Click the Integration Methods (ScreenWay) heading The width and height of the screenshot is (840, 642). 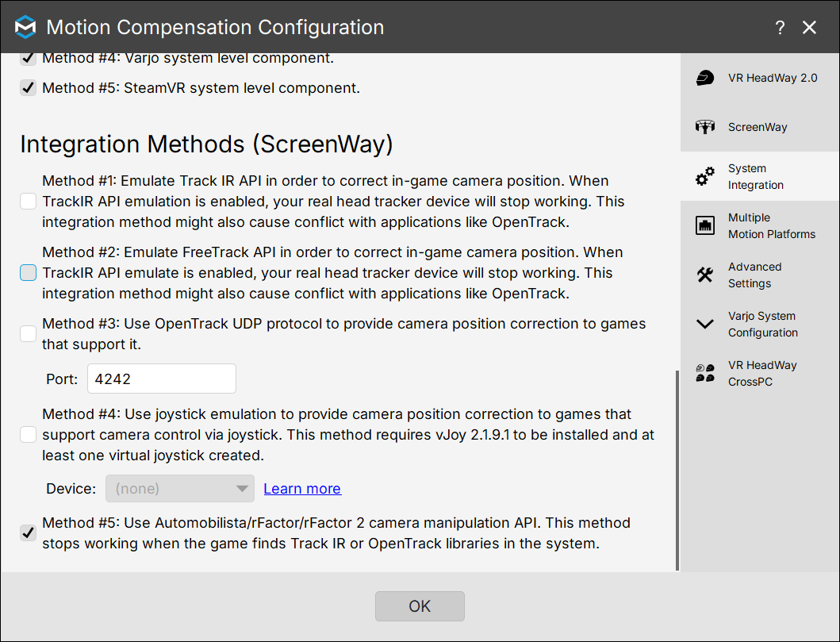click(x=207, y=144)
